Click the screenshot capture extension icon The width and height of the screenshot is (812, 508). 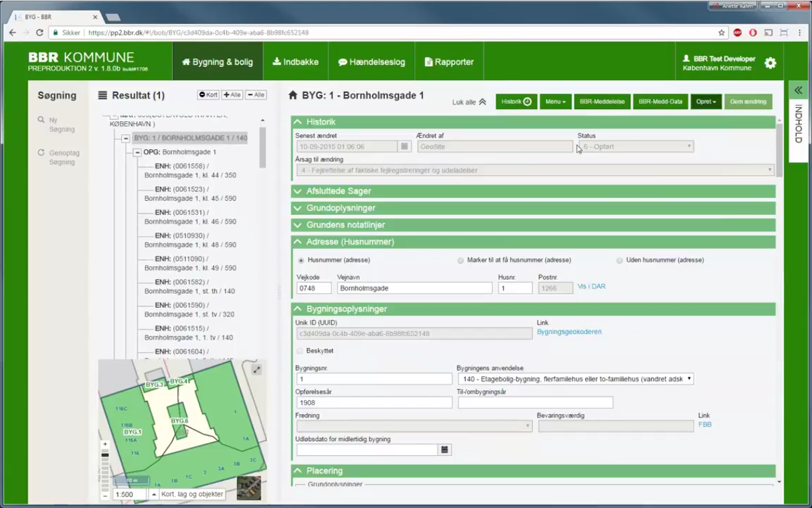(x=783, y=32)
